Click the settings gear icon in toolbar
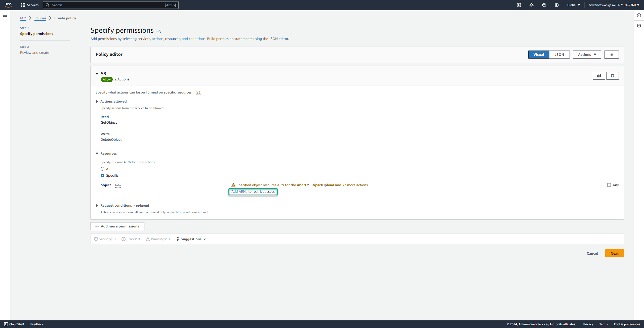The width and height of the screenshot is (644, 328). [x=556, y=5]
